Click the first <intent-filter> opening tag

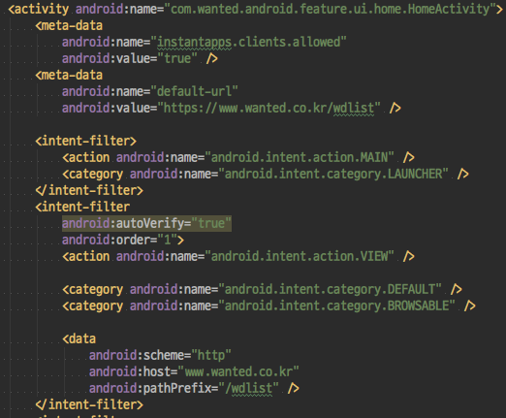pyautogui.click(x=86, y=141)
